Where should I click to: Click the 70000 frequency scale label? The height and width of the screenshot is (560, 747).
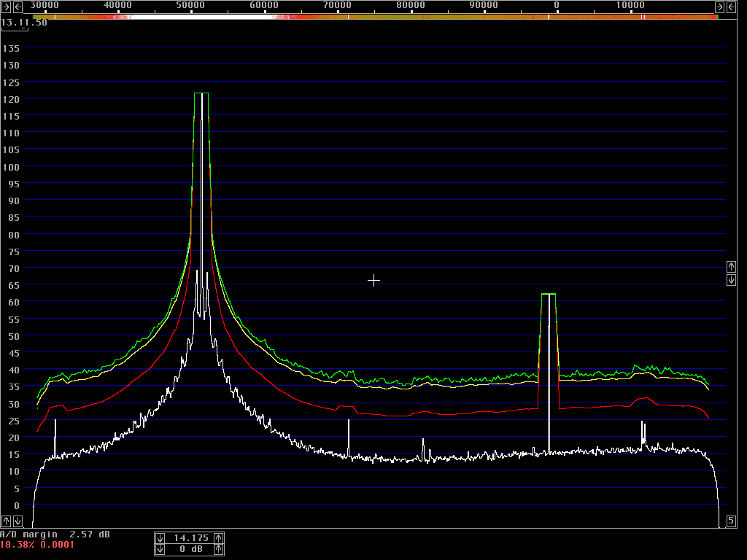pos(337,5)
